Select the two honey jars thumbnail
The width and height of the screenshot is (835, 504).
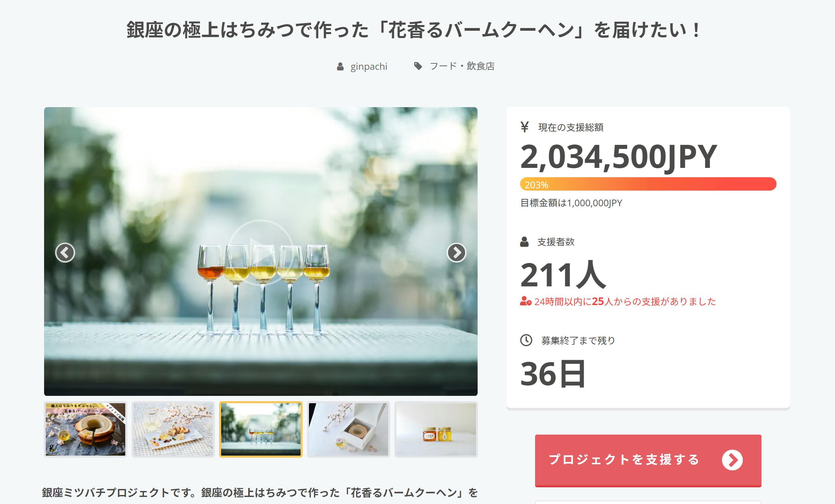(436, 429)
